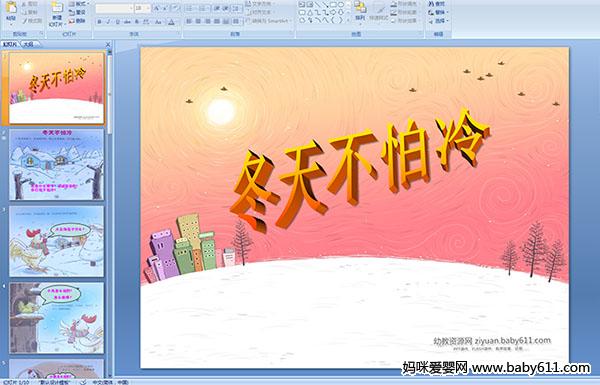
Task: Click the strikethrough text icon
Action: pos(127,22)
